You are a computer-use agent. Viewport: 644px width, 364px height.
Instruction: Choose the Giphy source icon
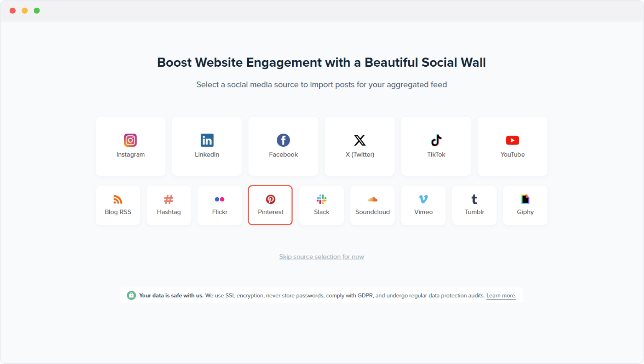(525, 199)
